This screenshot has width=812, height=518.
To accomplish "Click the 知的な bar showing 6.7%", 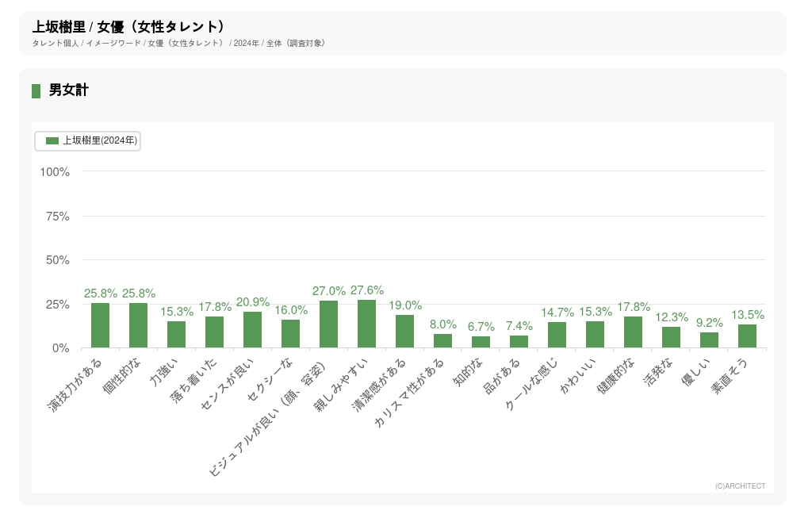I will 481,342.
